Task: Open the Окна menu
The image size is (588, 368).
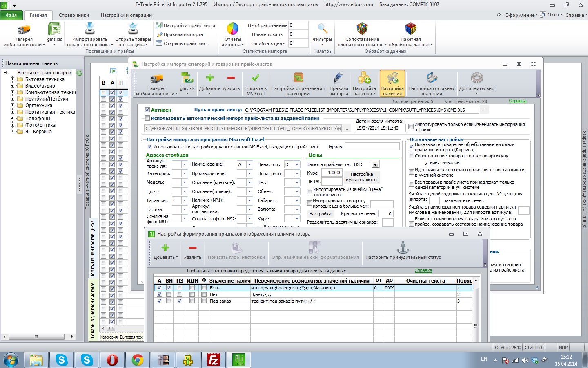Action: pos(551,15)
